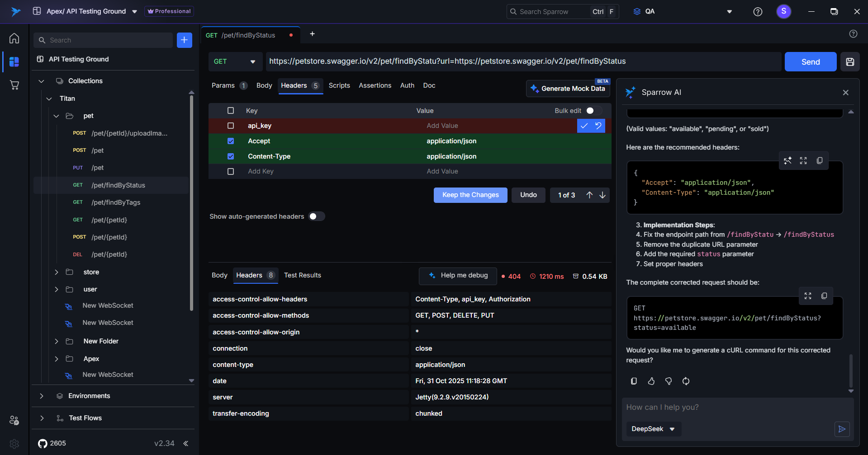Expand the store folder
This screenshot has width=868, height=455.
[57, 272]
